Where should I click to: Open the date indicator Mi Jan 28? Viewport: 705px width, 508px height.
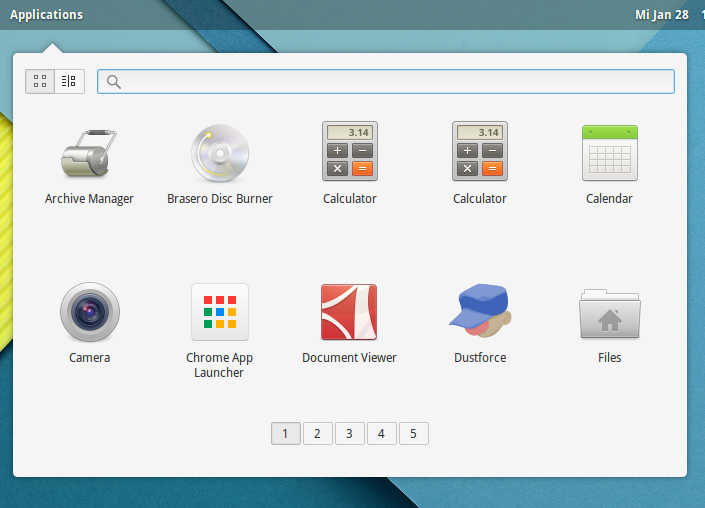[661, 15]
